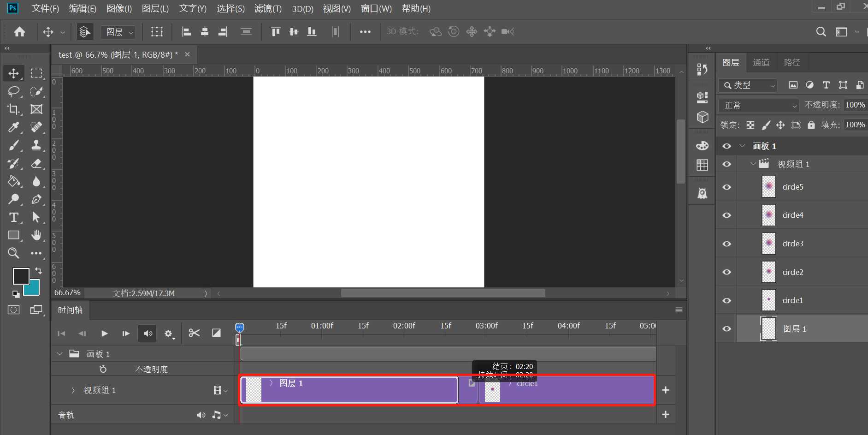Toggle timeline audio playback mute button
Image resolution: width=868 pixels, height=435 pixels.
148,334
